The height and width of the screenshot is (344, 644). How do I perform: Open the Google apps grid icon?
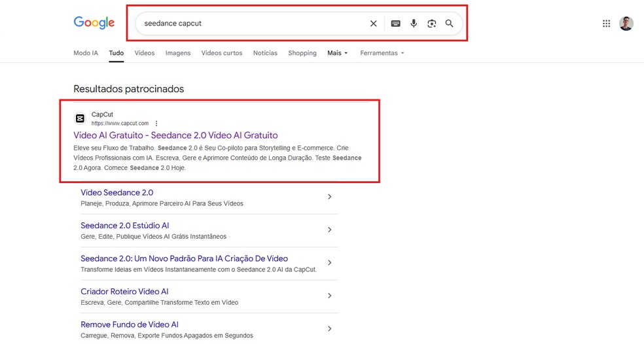pos(606,24)
